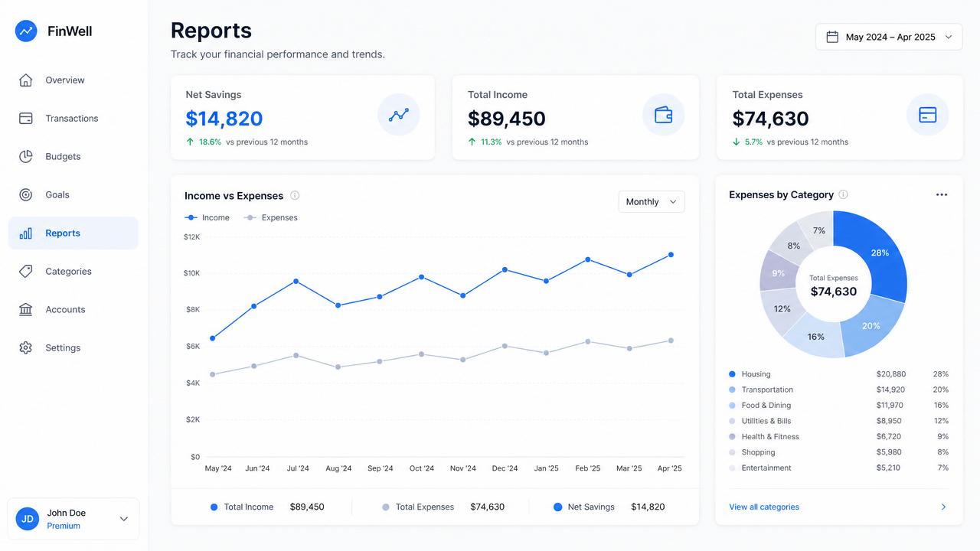Click the 12% Utilities donut slice

[x=782, y=309]
